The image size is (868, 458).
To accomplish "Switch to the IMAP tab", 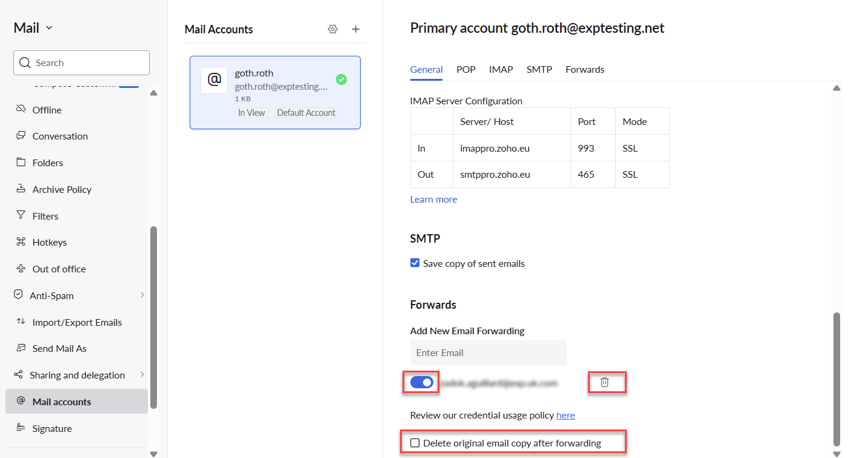I will (x=501, y=69).
